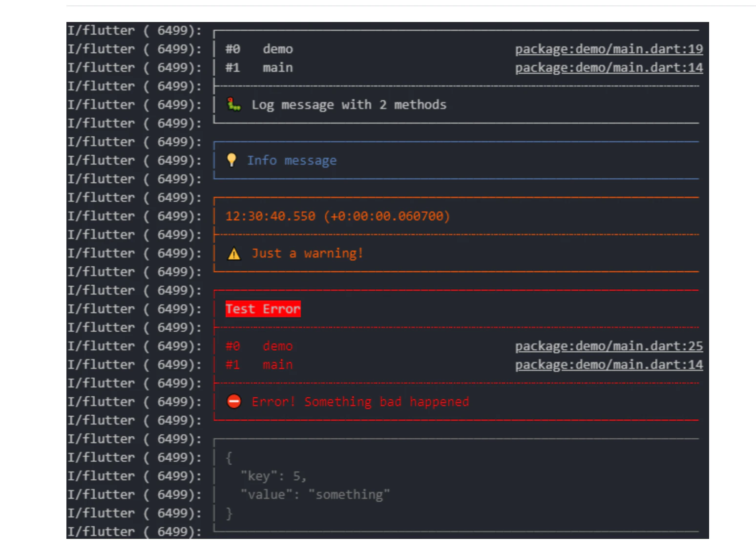The height and width of the screenshot is (556, 756).
Task: Click the '"value": "something"' JSON line
Action: (315, 495)
